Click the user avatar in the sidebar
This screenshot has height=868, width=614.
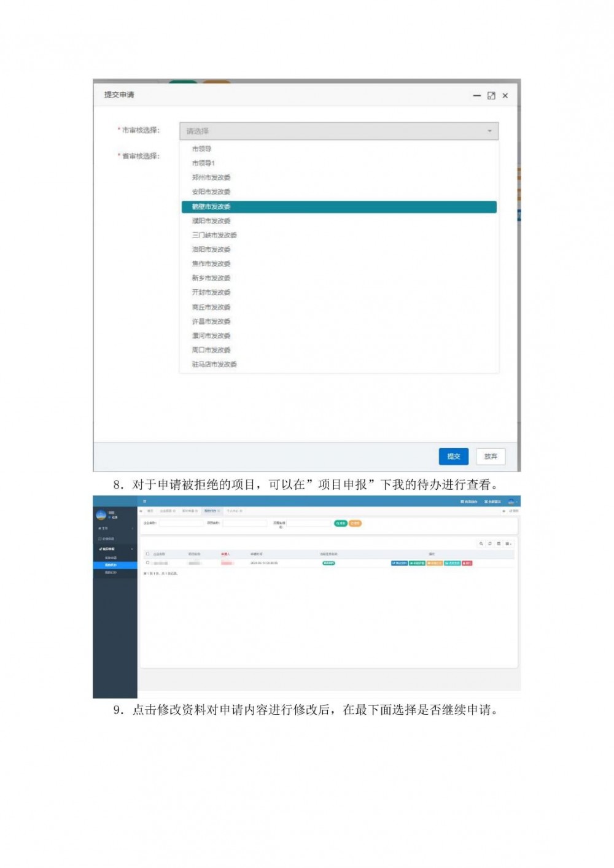[x=101, y=515]
